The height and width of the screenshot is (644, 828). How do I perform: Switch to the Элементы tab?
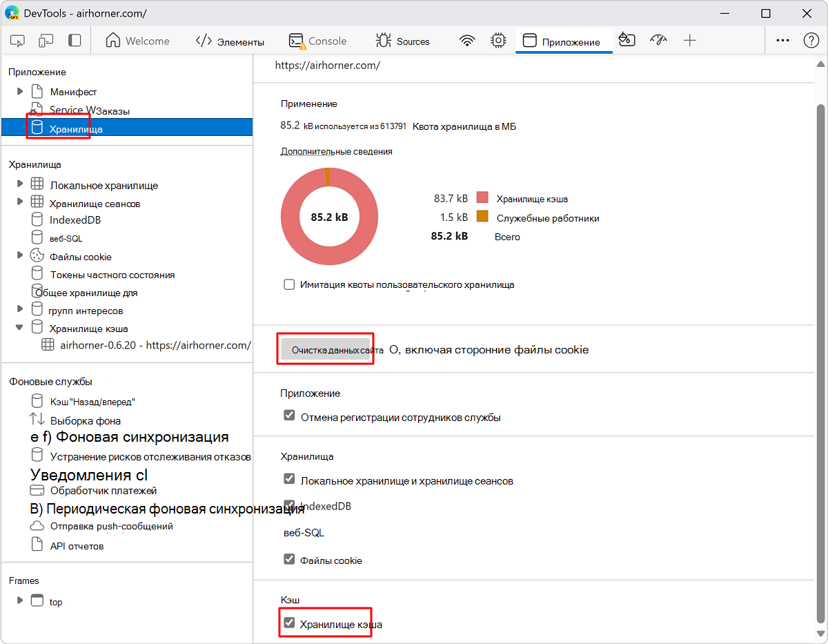[x=230, y=41]
